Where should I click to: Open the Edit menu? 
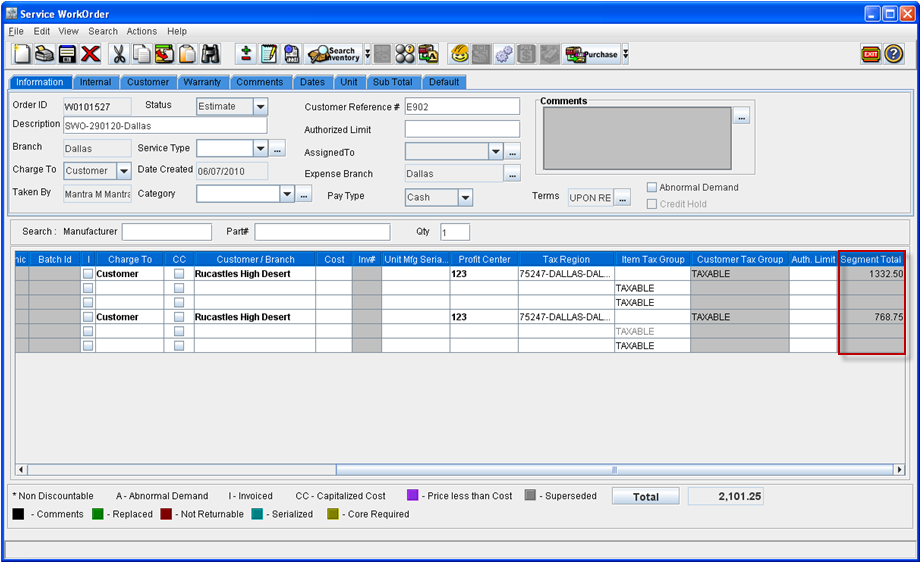pyautogui.click(x=42, y=31)
